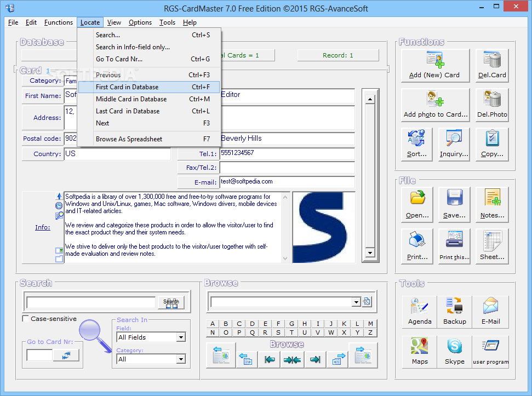Click the Search text input field
This screenshot has height=396, width=532.
tap(91, 302)
